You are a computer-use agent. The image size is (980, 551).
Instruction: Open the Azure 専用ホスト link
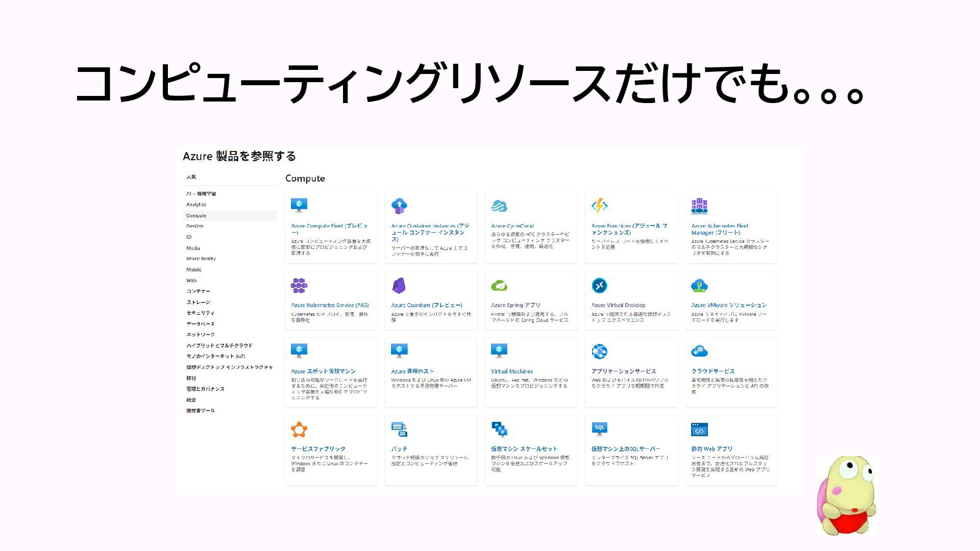click(x=412, y=371)
